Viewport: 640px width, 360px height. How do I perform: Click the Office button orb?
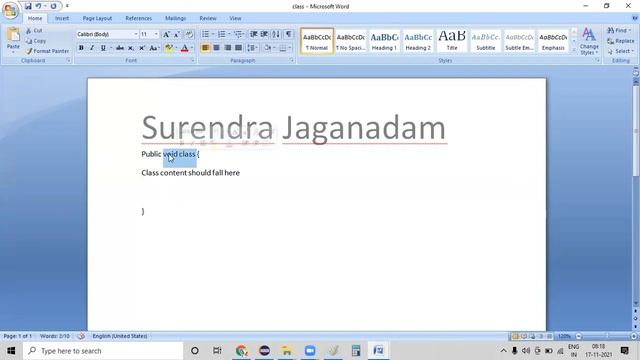(10, 10)
